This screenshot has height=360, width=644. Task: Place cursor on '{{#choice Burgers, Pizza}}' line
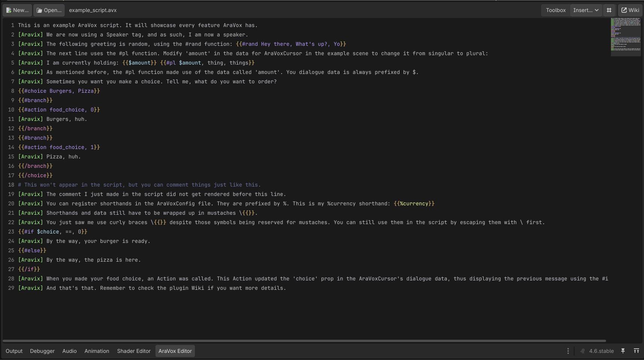59,91
